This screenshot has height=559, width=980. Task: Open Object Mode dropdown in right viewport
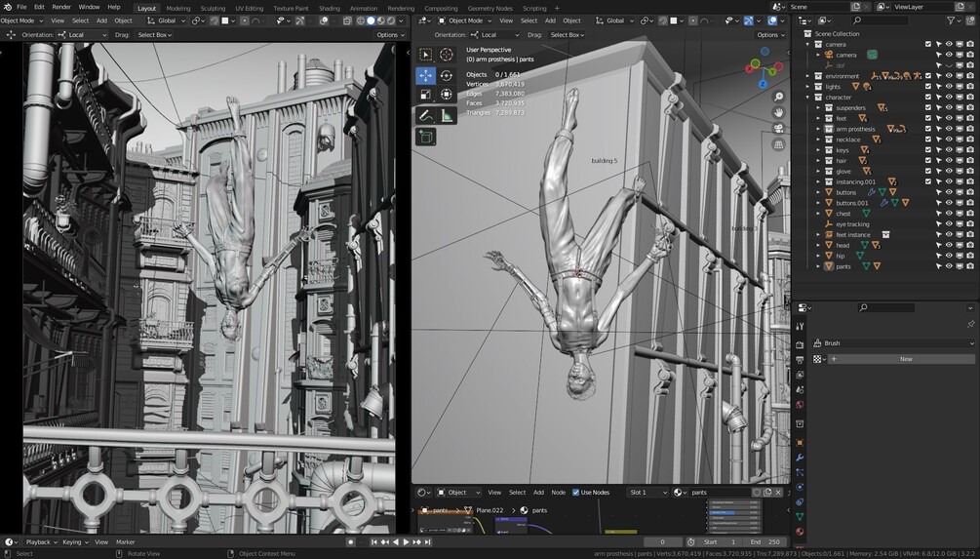pyautogui.click(x=464, y=20)
